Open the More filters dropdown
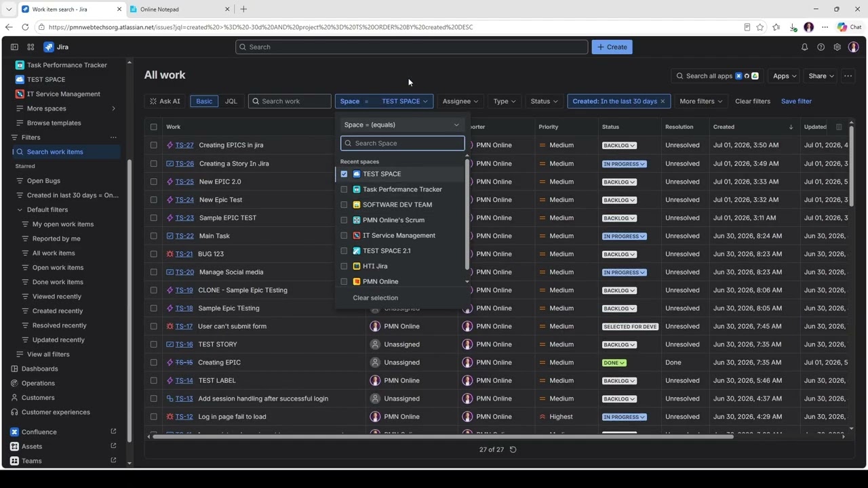This screenshot has width=868, height=488. [x=701, y=101]
